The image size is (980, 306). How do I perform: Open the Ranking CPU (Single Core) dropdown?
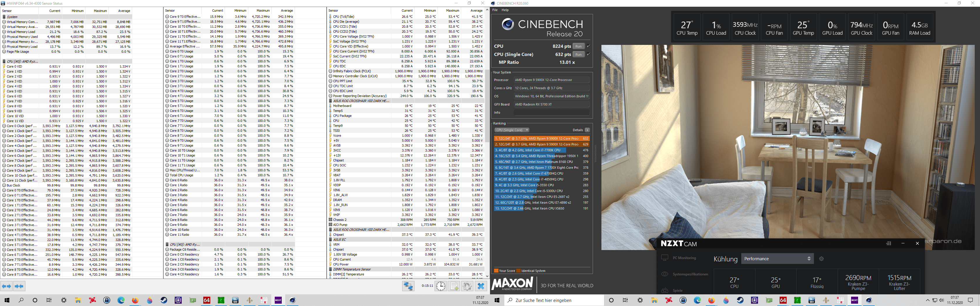point(512,130)
